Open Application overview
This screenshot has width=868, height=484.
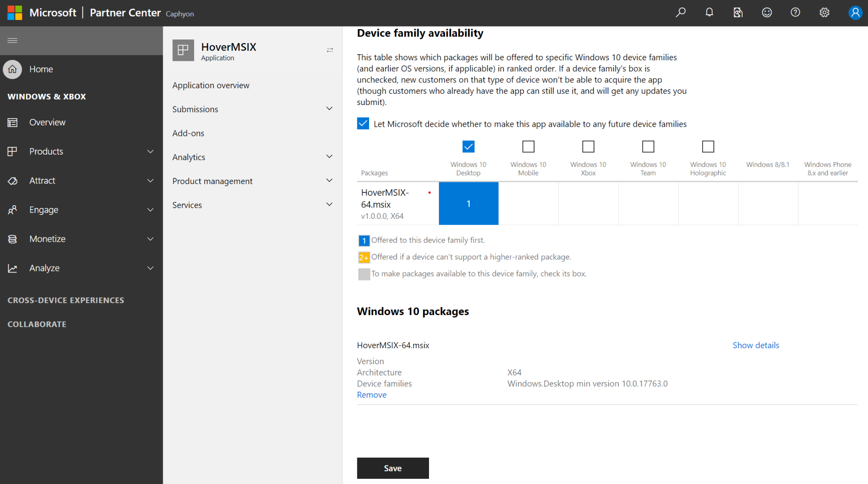pyautogui.click(x=211, y=86)
